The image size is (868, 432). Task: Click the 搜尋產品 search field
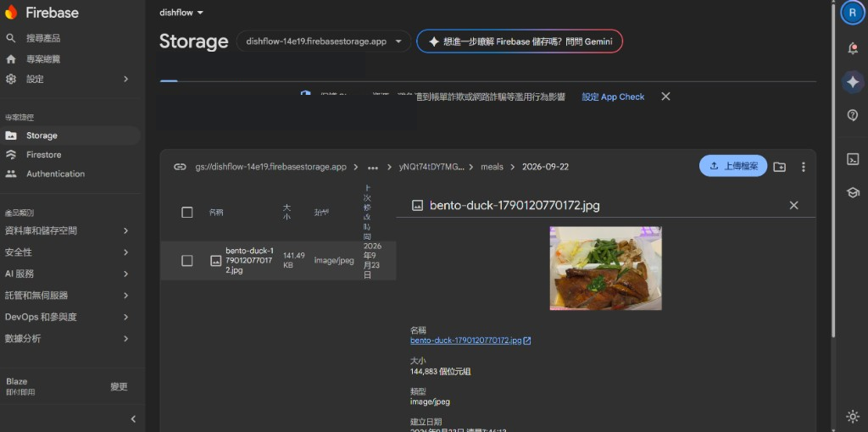(43, 38)
